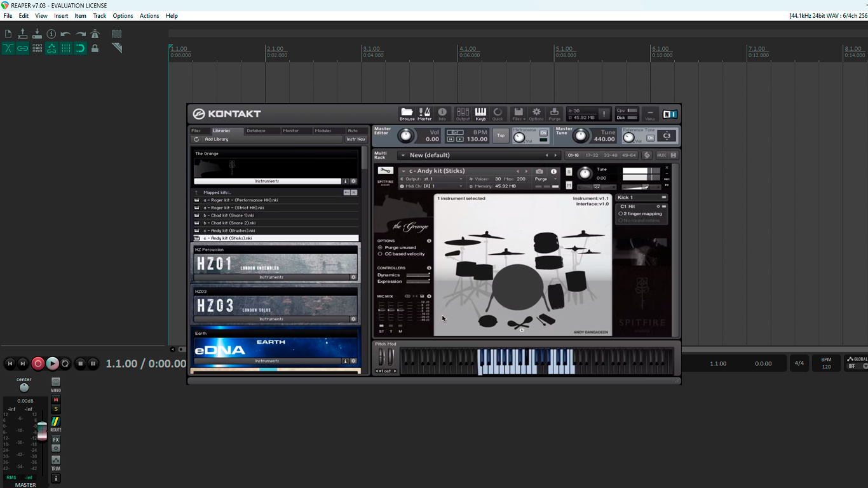
Task: Toggle REAPER auto-crossfade icon
Action: pyautogui.click(x=8, y=48)
